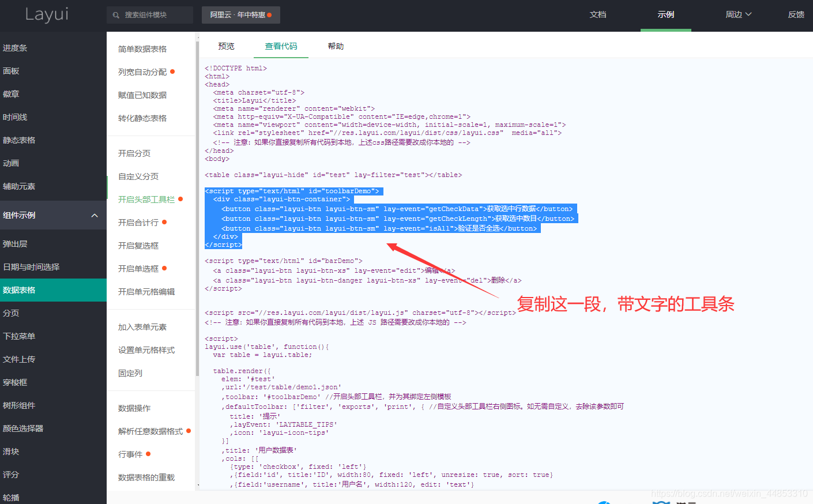The width and height of the screenshot is (813, 504).
Task: Click the search magnifier icon
Action: 116,15
